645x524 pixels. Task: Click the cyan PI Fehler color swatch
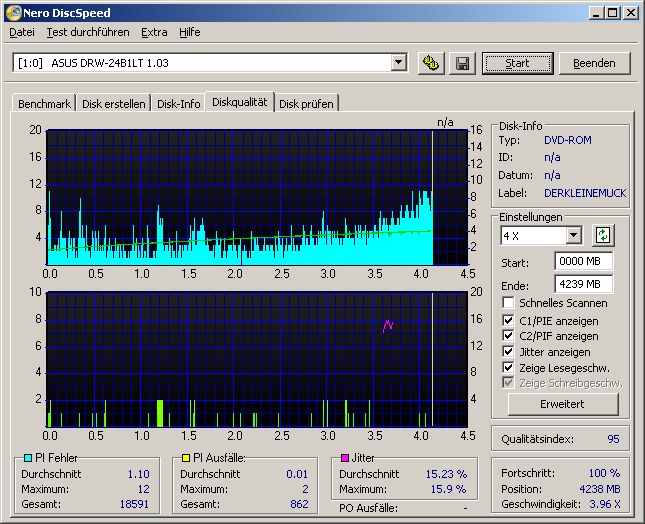tap(28, 458)
